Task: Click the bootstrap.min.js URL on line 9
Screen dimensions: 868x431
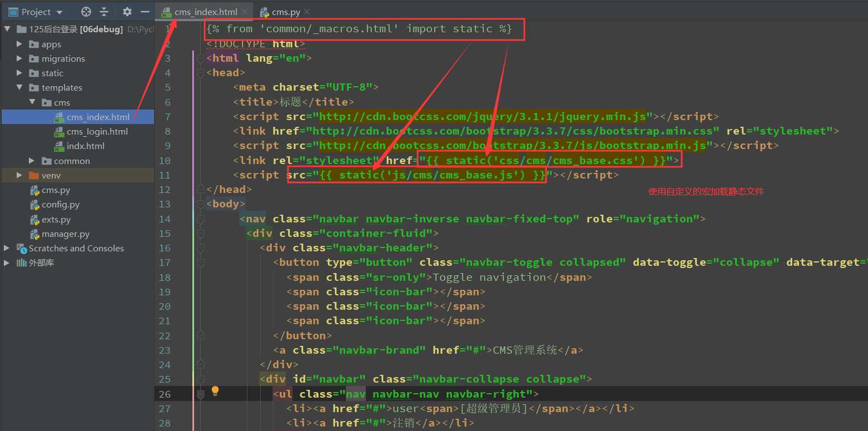Action: coord(513,145)
